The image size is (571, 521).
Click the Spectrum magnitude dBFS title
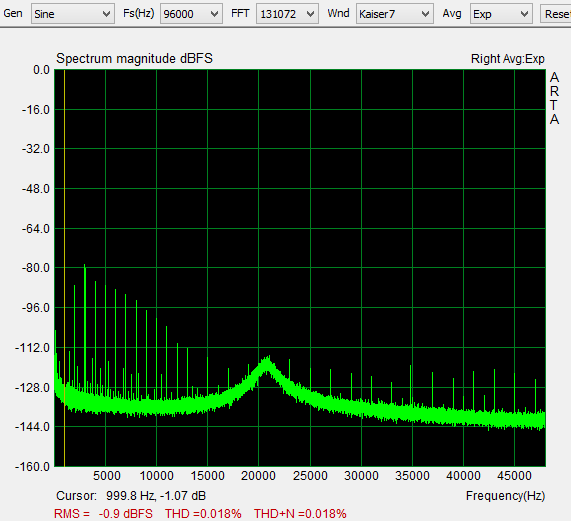[134, 58]
